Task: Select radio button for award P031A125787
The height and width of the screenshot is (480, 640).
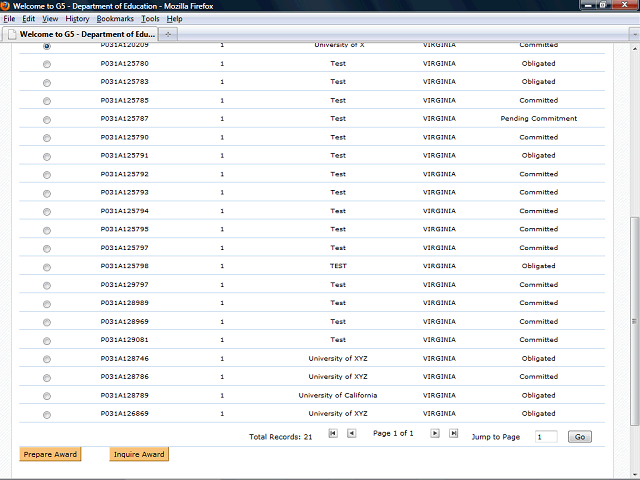Action: 47,120
